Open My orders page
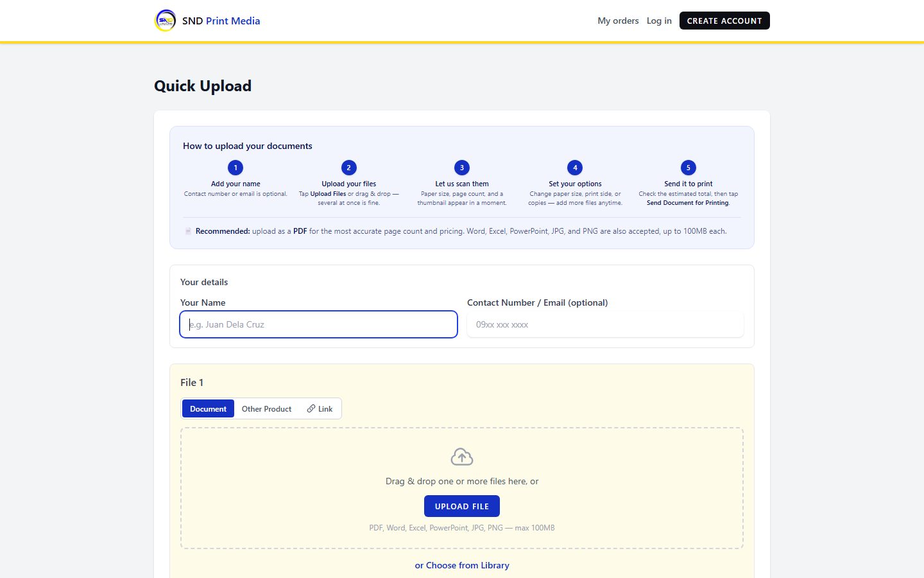The image size is (924, 578). [618, 21]
